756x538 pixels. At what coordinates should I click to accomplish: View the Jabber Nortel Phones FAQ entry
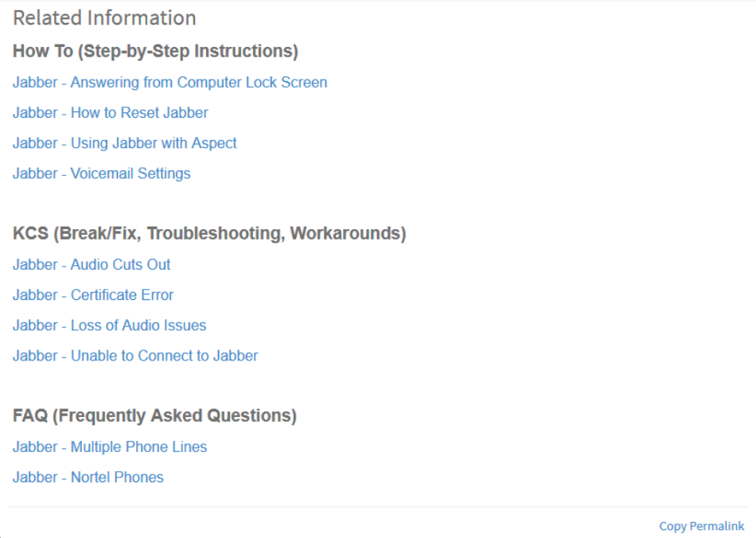(x=88, y=477)
